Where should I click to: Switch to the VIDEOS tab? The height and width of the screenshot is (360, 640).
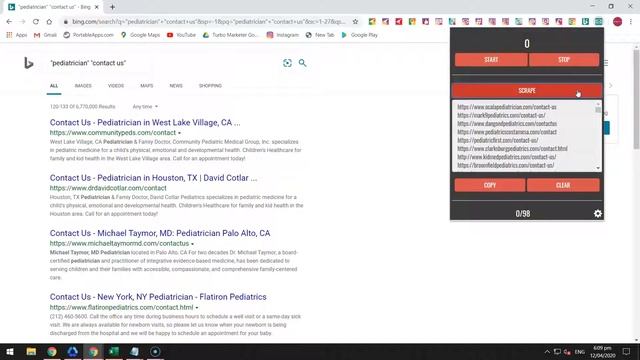coord(116,86)
